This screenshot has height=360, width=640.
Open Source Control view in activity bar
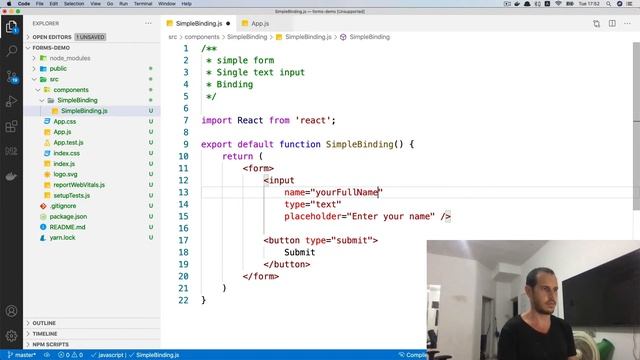click(11, 76)
